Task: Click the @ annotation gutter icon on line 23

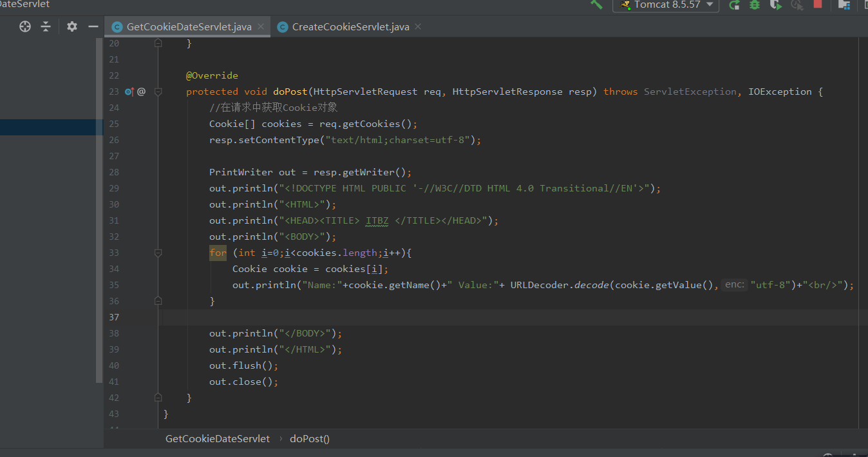Action: (141, 92)
